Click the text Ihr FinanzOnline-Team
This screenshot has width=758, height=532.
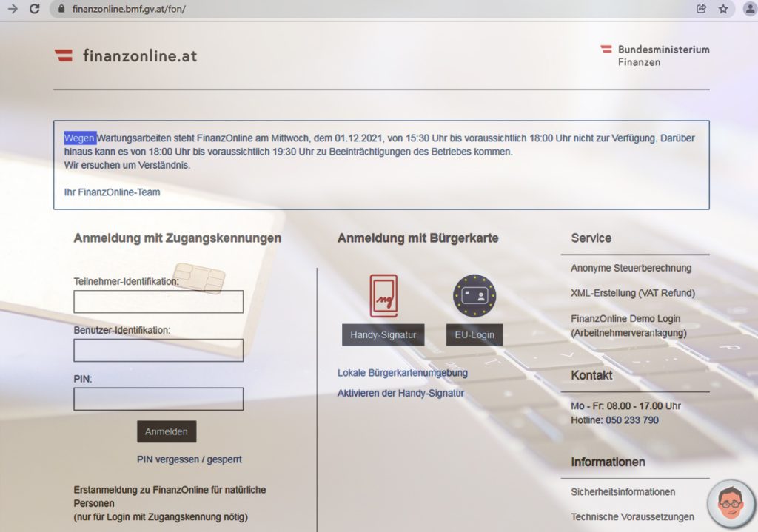coord(113,192)
